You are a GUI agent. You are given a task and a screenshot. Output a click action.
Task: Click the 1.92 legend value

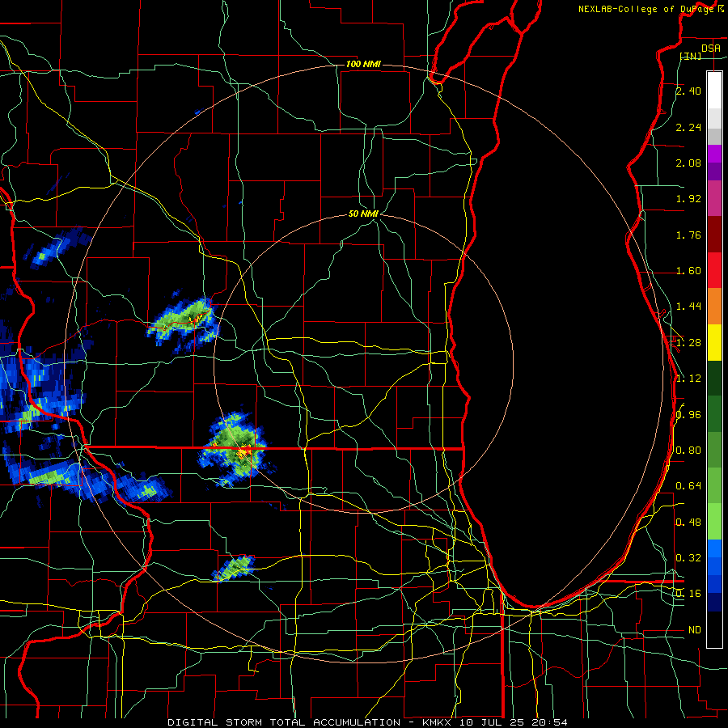688,199
